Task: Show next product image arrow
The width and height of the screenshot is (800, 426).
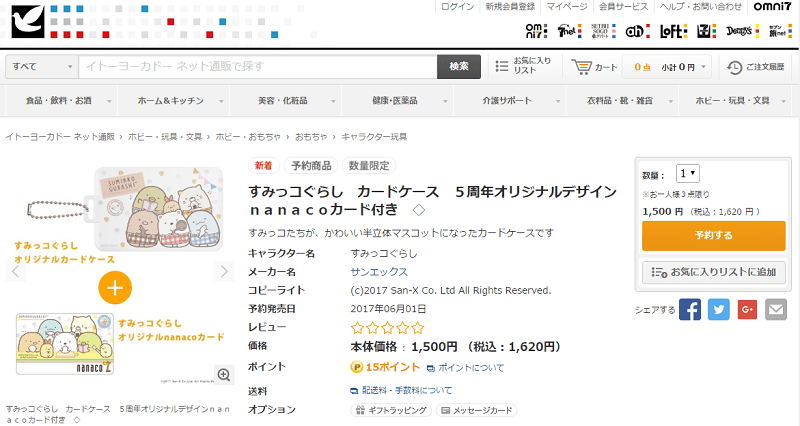Action: tap(224, 271)
